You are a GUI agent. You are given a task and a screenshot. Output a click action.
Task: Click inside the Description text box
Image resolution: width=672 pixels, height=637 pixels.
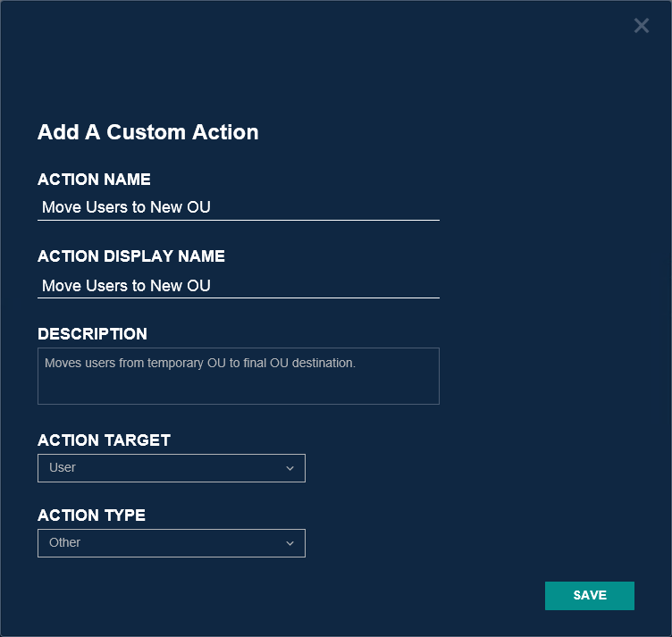point(238,386)
